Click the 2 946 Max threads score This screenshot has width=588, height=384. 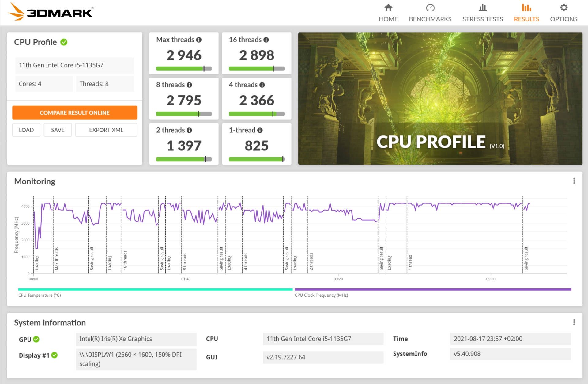coord(184,55)
